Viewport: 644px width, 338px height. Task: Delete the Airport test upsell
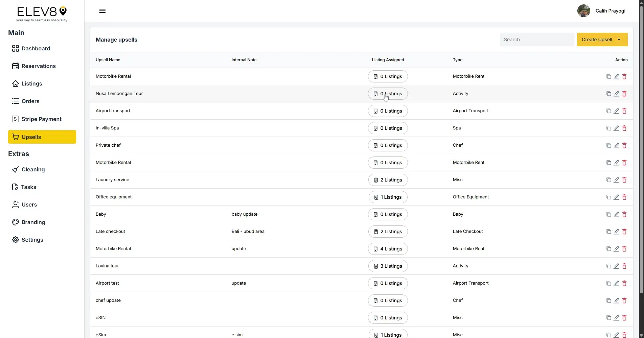coord(624,283)
